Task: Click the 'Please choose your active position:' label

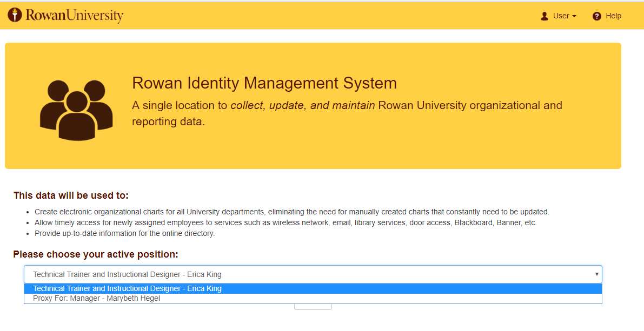Action: click(x=96, y=254)
